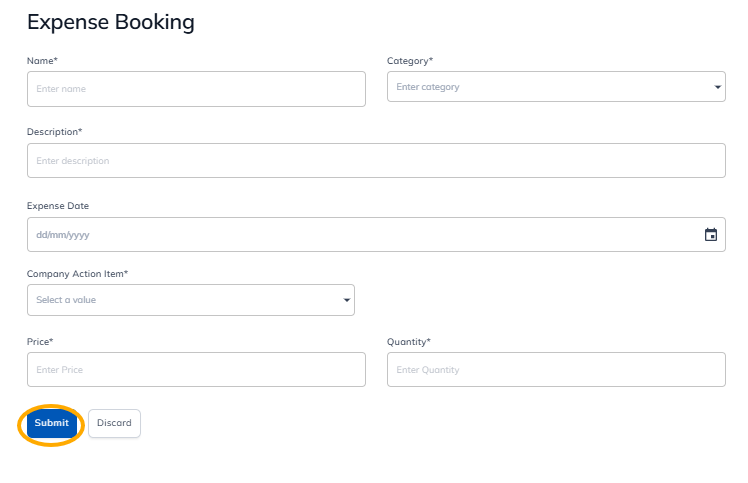748x483 pixels.
Task: Click the Name* field label
Action: [42, 61]
